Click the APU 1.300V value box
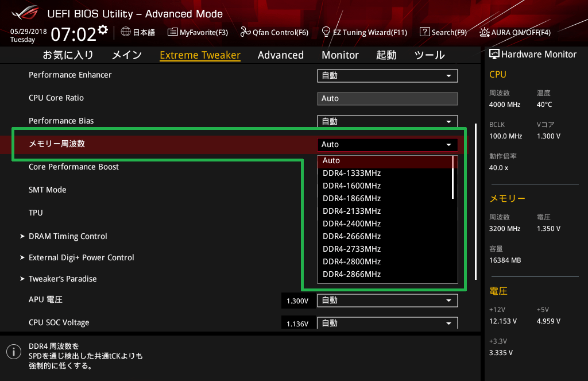This screenshot has height=381, width=588. point(298,301)
